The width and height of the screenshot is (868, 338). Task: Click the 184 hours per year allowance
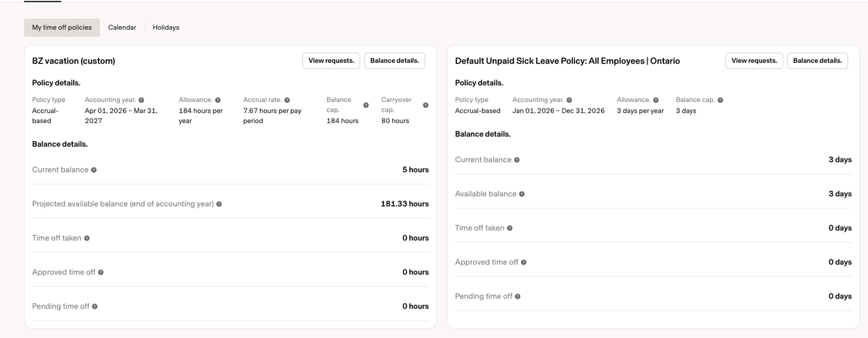tap(201, 116)
